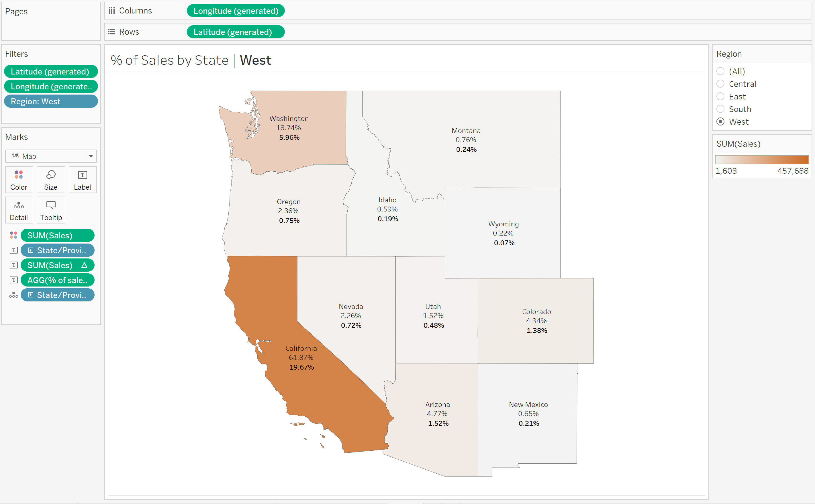815x504 pixels.
Task: Click color icon beside SUM(Sales) pill
Action: 14,235
